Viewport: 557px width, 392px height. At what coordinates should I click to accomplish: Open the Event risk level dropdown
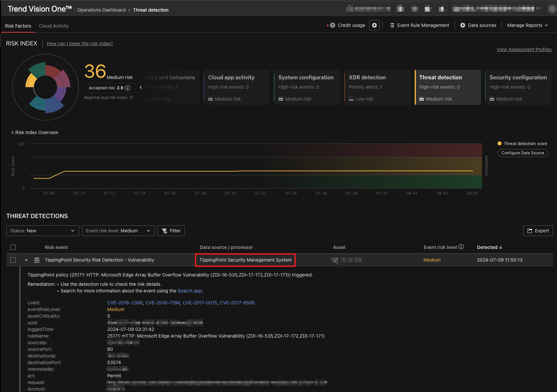tap(118, 231)
